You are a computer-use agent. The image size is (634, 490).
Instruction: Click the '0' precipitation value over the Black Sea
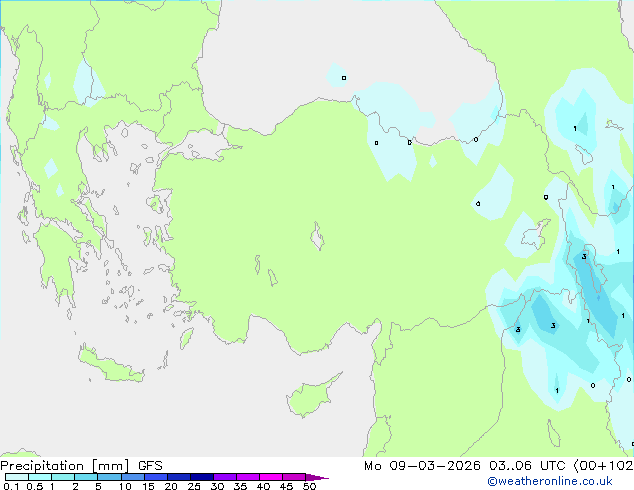pos(344,78)
